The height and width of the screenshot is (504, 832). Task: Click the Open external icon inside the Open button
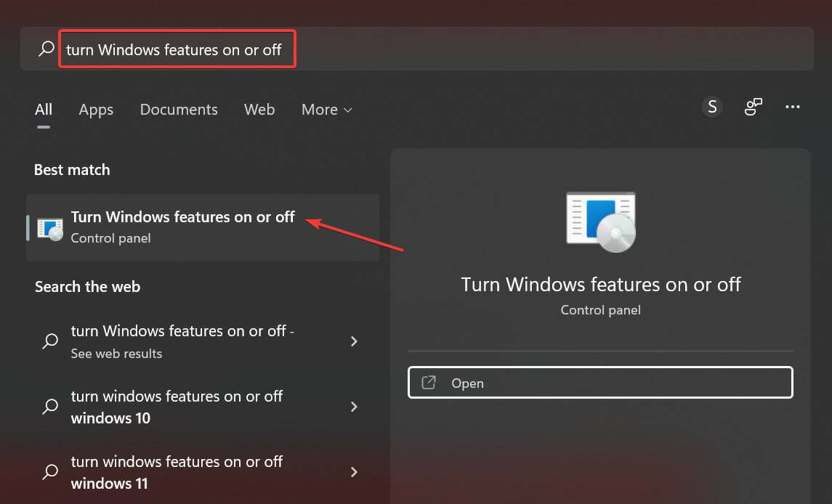(x=430, y=383)
